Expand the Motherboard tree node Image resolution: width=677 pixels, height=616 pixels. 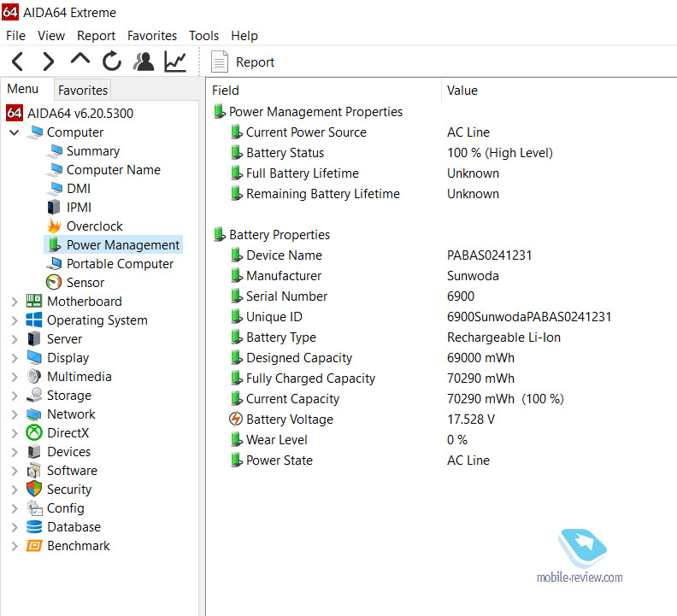tap(15, 302)
